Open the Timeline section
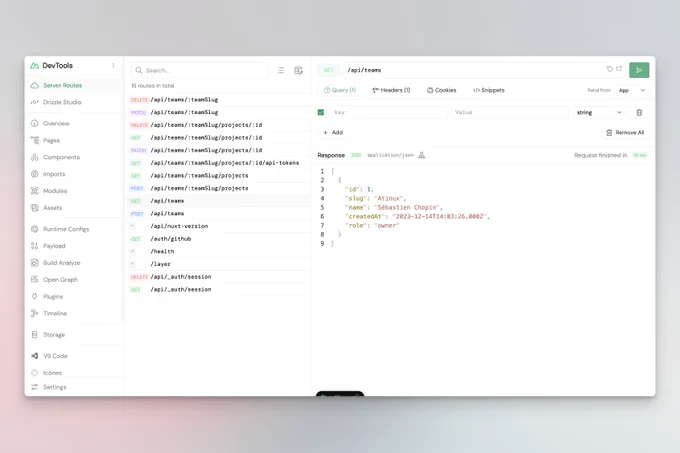Screen dimensions: 680x453 tap(74, 314)
